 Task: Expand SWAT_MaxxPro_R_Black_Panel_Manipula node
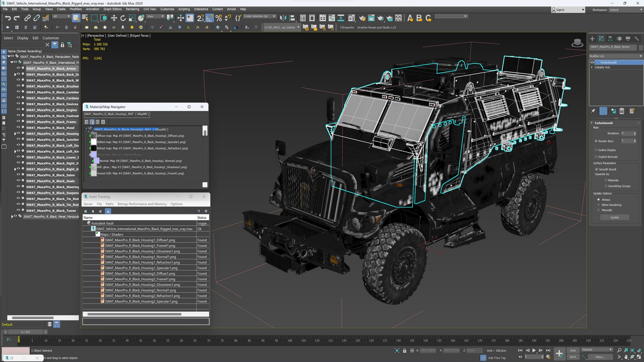pos(12,217)
